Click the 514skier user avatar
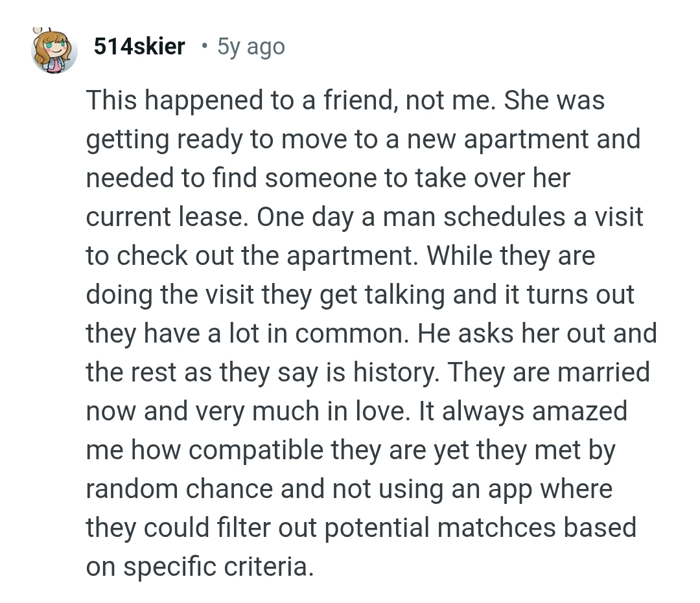 (x=55, y=51)
